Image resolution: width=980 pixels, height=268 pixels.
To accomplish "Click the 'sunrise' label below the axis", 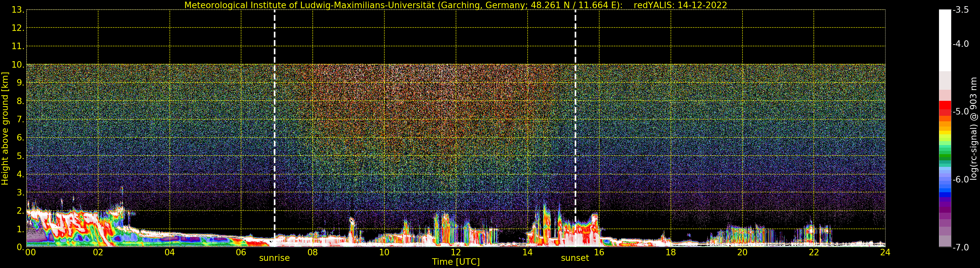I will click(x=274, y=258).
